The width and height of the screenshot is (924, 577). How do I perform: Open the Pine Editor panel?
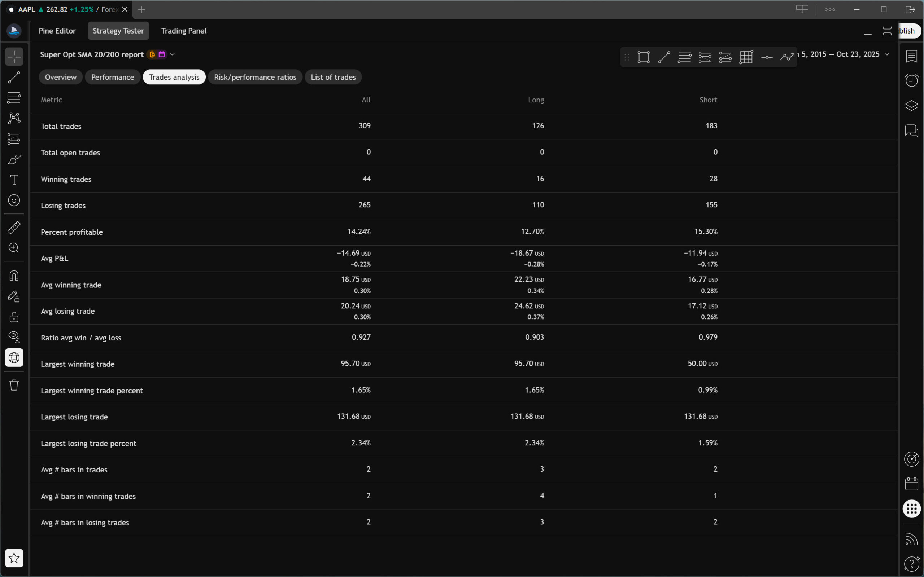pyautogui.click(x=57, y=31)
